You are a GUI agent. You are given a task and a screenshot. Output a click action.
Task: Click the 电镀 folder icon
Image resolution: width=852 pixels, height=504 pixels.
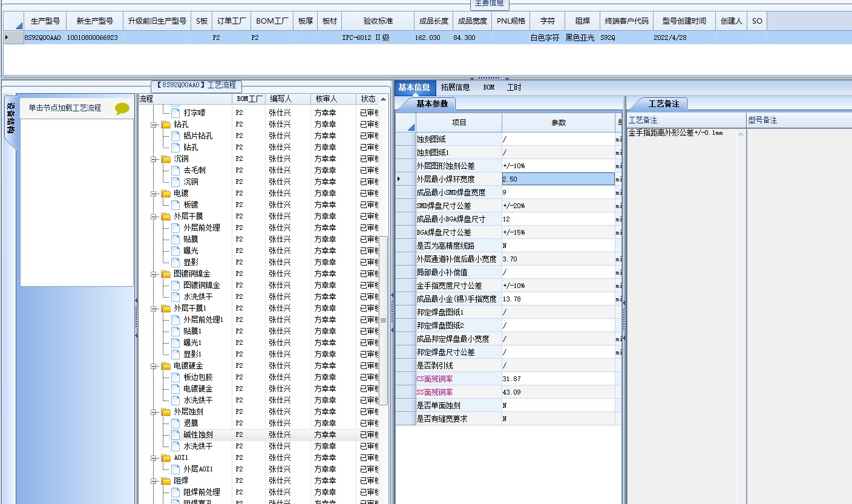coord(166,194)
